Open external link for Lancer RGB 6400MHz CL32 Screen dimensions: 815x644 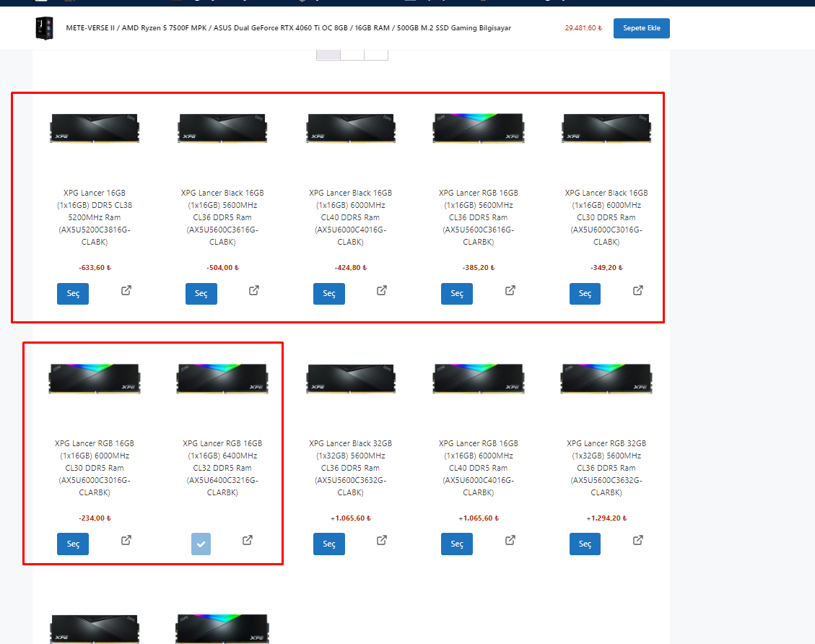[x=248, y=540]
